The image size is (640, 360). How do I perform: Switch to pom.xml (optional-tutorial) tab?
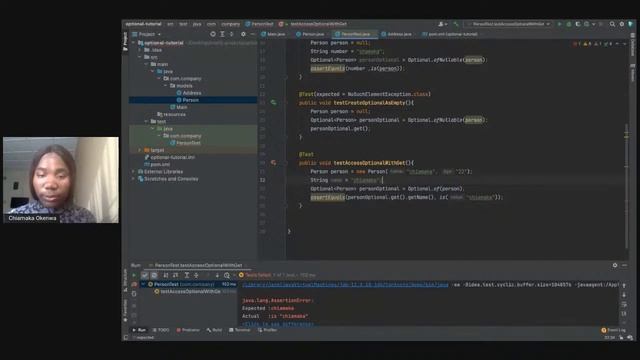tap(450, 34)
